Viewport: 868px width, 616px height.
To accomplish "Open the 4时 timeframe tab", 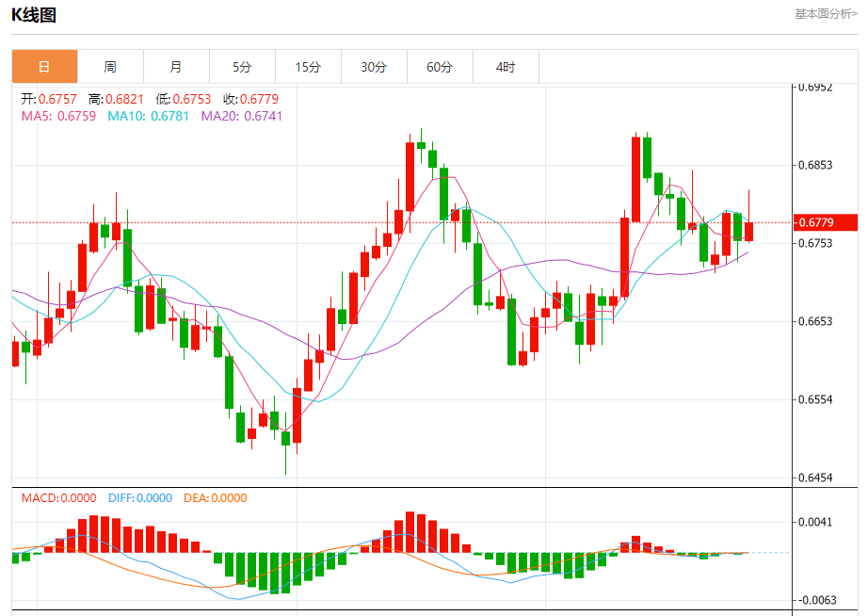I will pyautogui.click(x=506, y=67).
